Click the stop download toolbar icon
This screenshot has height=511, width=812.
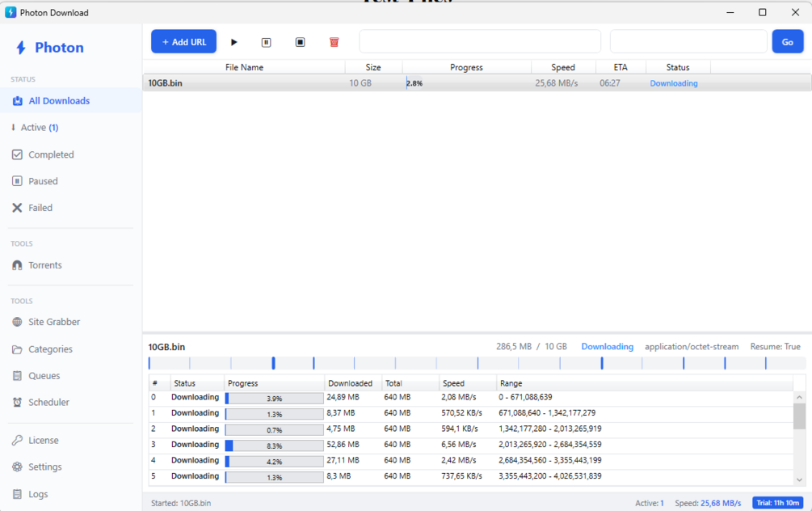(301, 42)
